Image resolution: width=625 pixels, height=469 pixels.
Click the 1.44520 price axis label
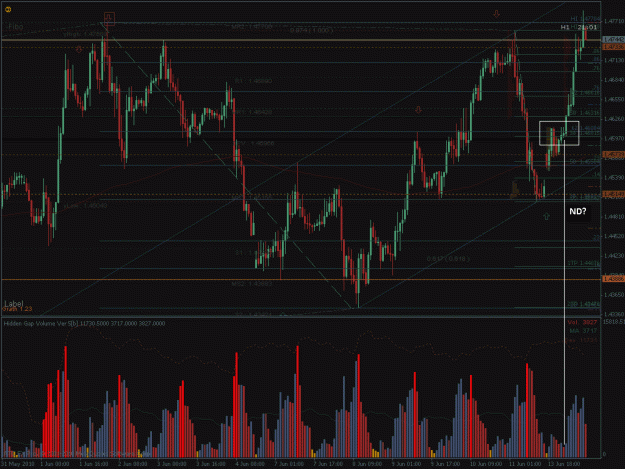614,236
